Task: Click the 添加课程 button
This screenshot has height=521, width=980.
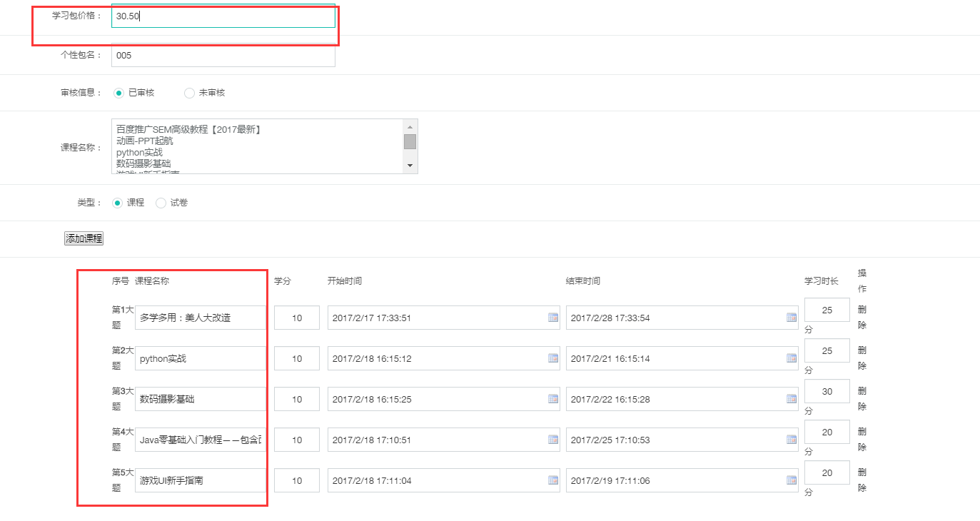Action: click(84, 238)
